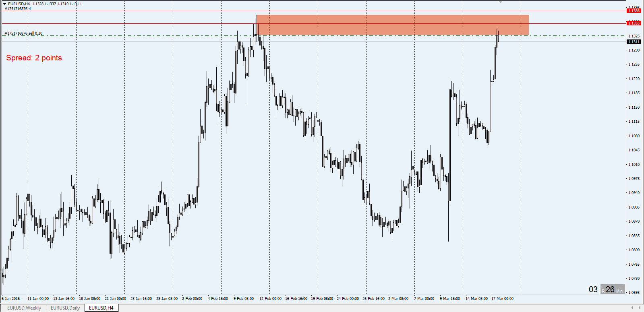Select the orange rectangle resistance zone
Screen dimensions: 644x312
pyautogui.click(x=392, y=25)
